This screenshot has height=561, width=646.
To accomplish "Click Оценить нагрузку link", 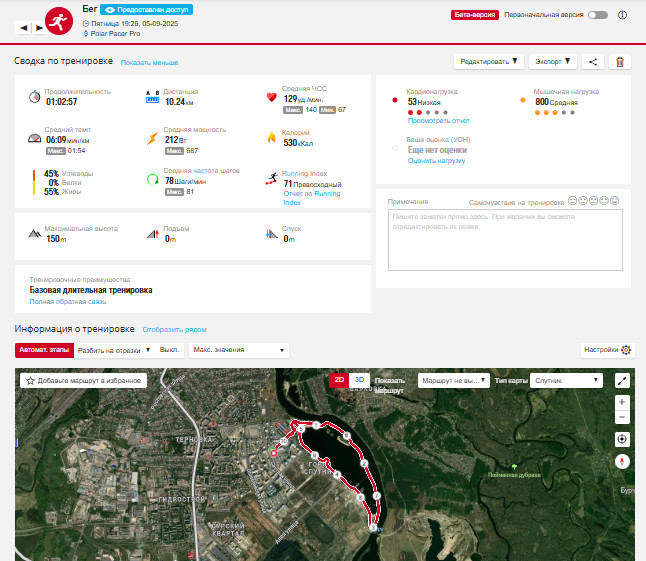I will point(436,161).
